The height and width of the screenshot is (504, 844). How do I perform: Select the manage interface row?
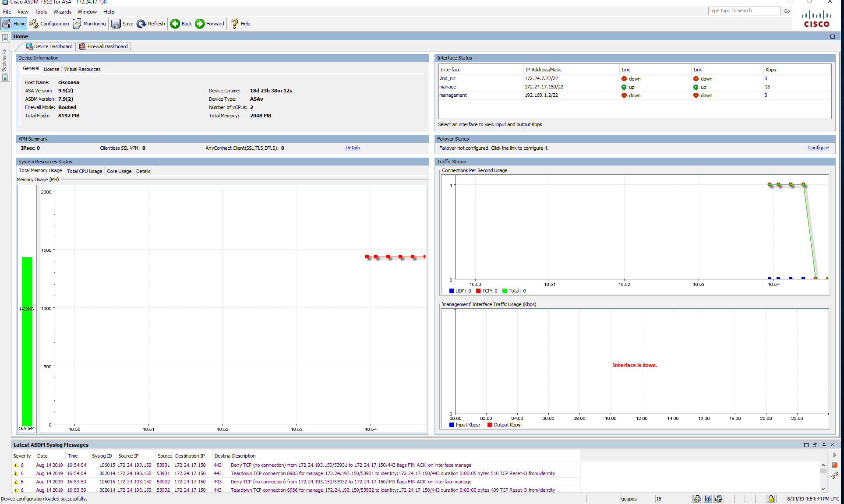482,87
